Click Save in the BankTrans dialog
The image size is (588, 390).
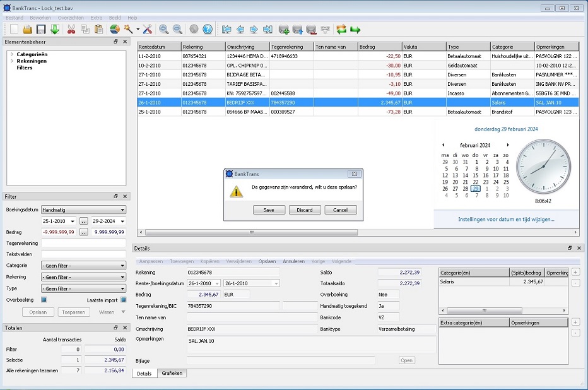(x=269, y=210)
